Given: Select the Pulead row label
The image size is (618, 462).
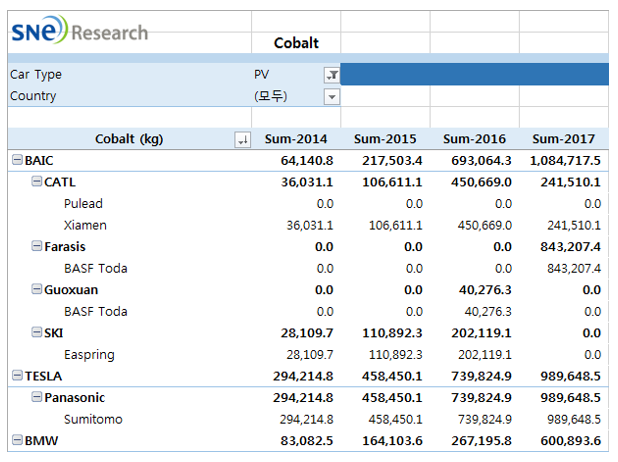Looking at the screenshot, I should point(83,204).
